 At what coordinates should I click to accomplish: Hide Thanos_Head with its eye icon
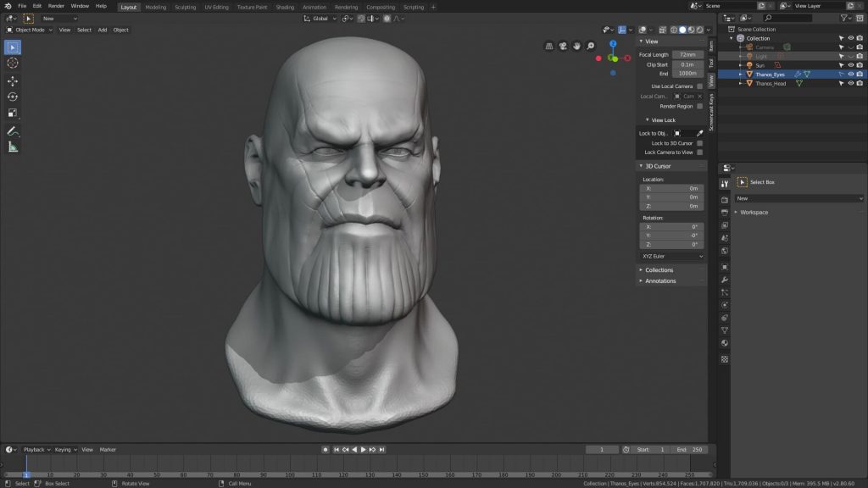click(x=851, y=84)
